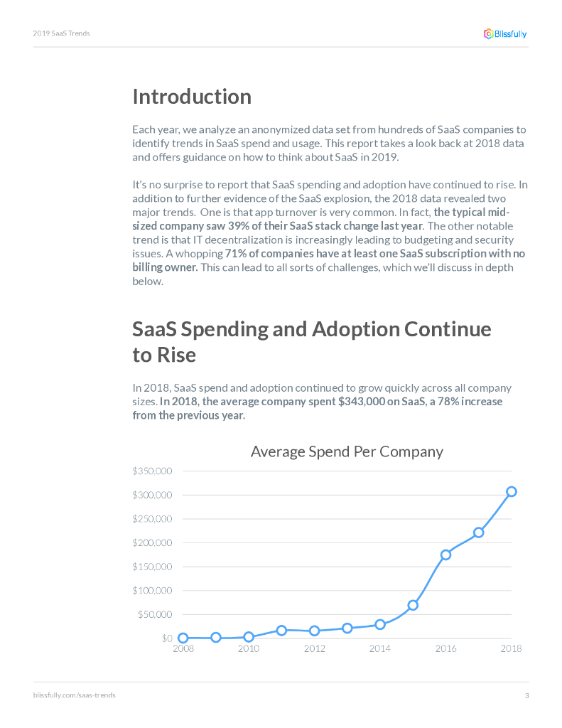Click the 2014 data point marker
This screenshot has width=562, height=728.
[x=380, y=624]
